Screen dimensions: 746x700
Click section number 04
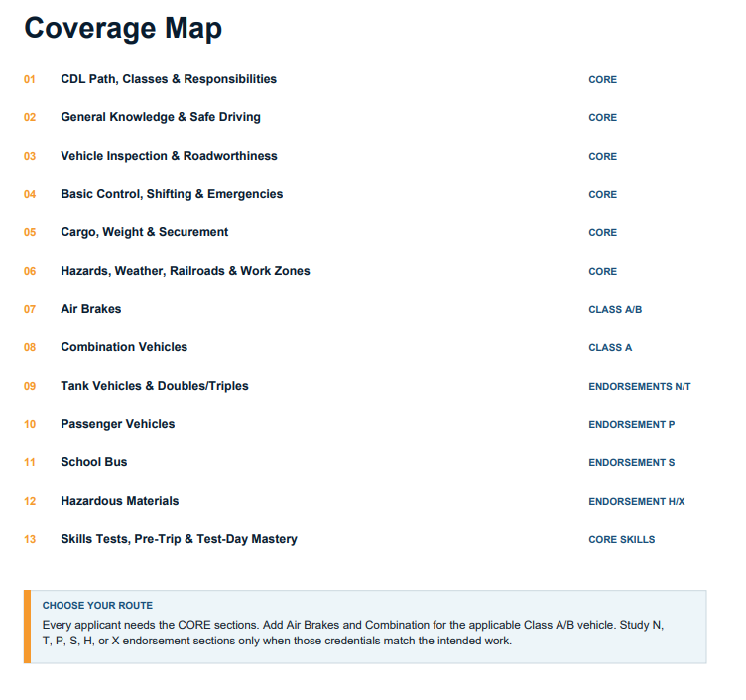30,194
